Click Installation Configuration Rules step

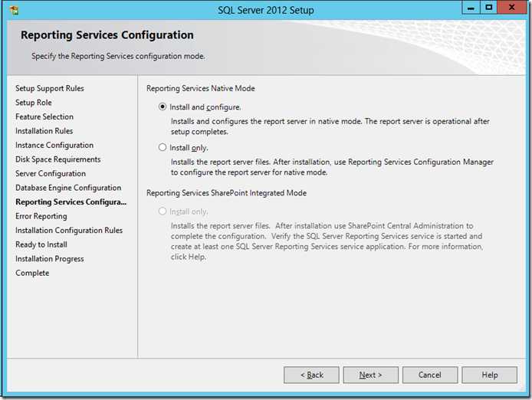pyautogui.click(x=69, y=231)
